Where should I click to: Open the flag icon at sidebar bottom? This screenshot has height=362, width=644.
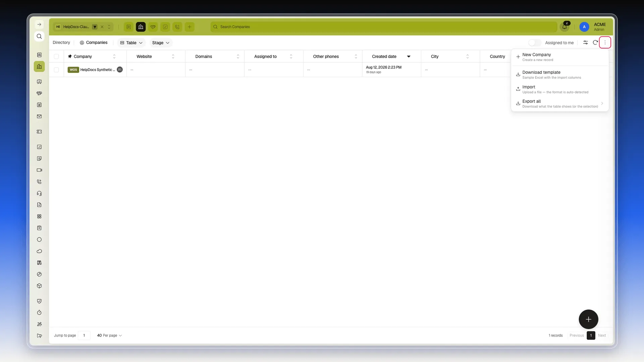39,336
